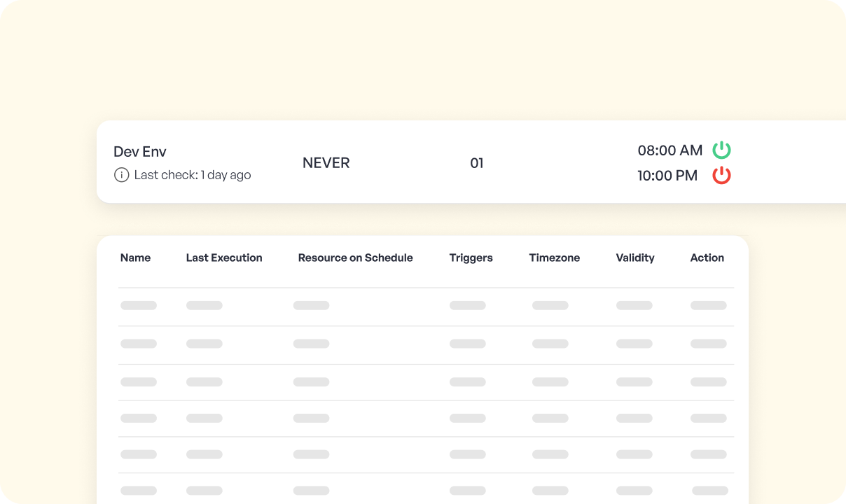
Task: Click the Validity column header
Action: 635,258
